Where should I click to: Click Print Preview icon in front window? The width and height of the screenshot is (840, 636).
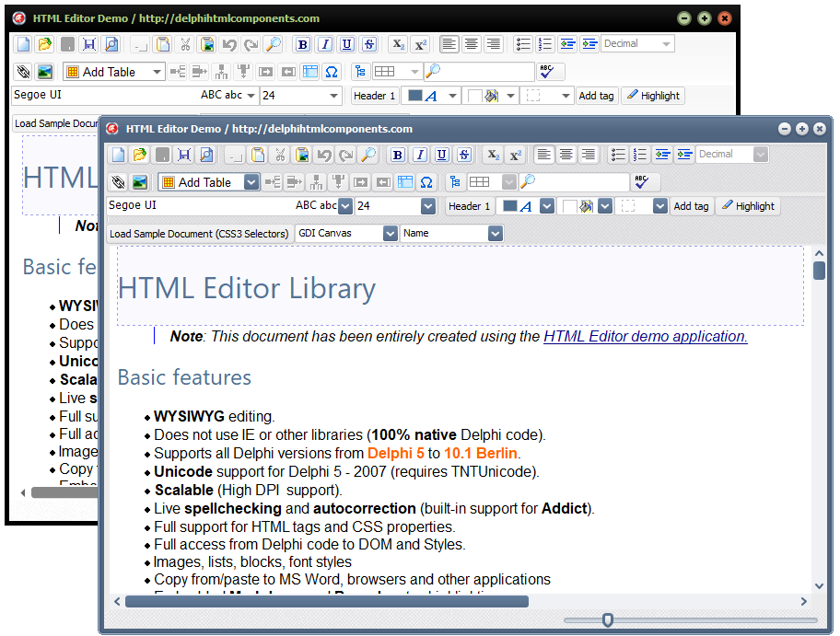(206, 155)
